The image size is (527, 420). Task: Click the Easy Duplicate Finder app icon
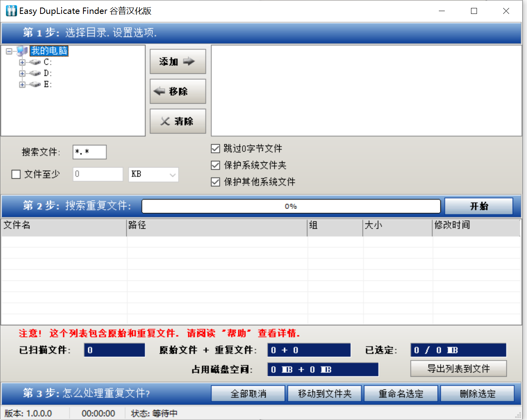click(x=12, y=11)
